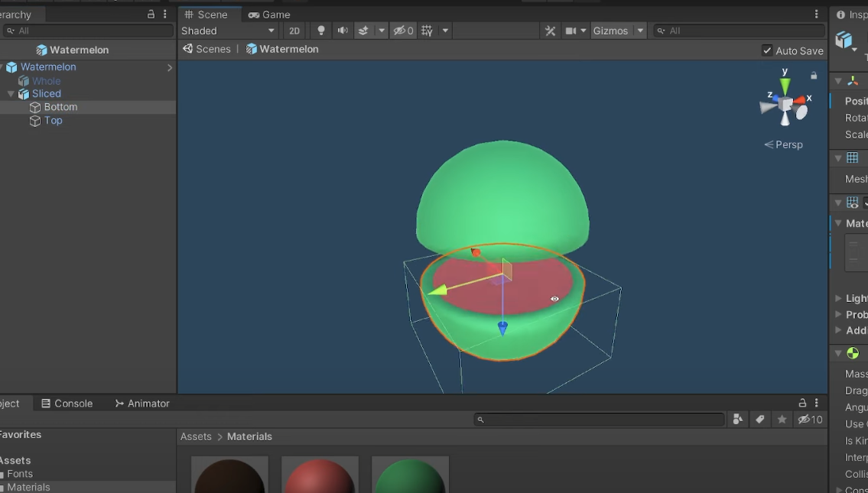The width and height of the screenshot is (868, 493).
Task: Collapse the Transform component in Inspector
Action: pyautogui.click(x=838, y=81)
